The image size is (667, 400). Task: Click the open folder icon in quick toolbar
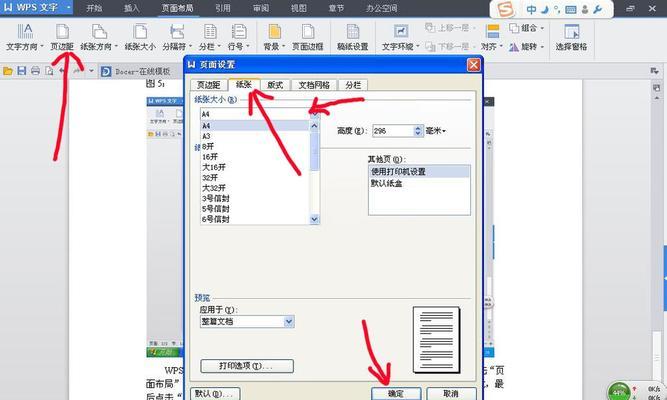coord(8,71)
